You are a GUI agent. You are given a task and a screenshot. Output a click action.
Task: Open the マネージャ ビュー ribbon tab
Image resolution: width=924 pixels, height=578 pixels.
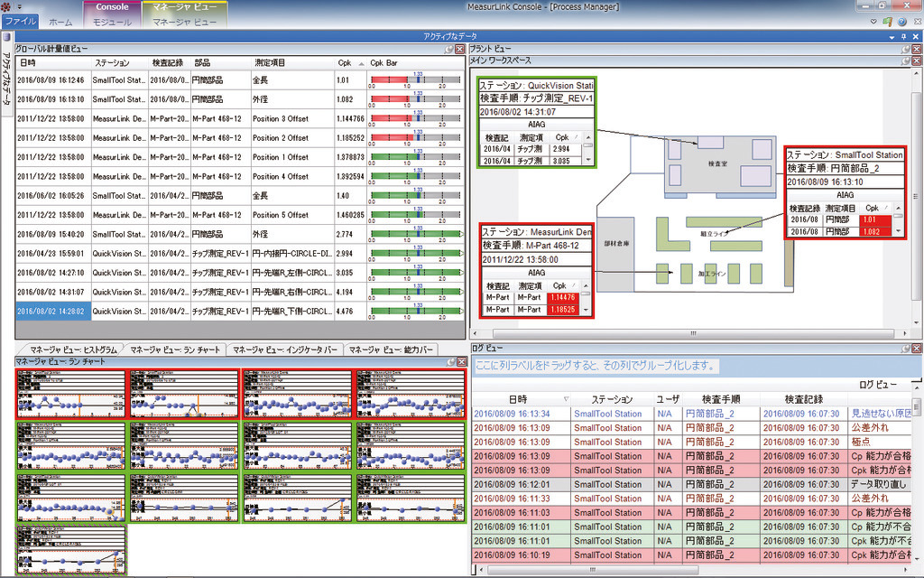184,22
